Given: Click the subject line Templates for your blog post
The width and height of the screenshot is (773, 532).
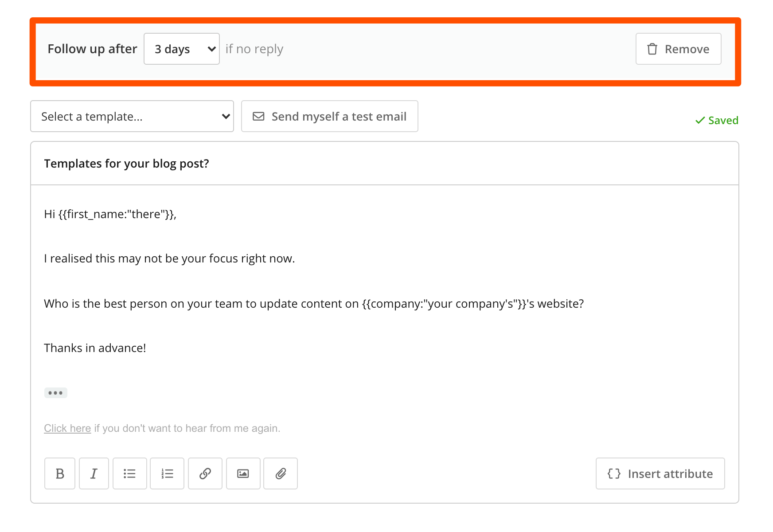Looking at the screenshot, I should pos(127,163).
